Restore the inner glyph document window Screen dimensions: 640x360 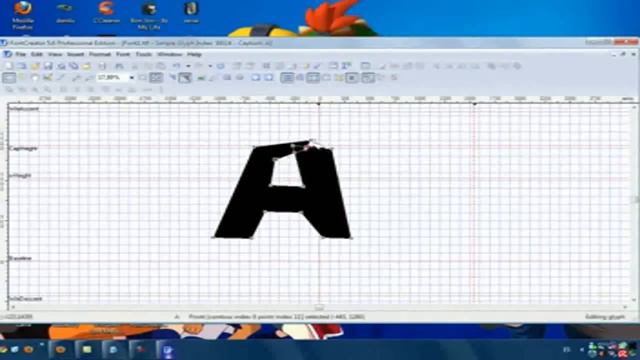tap(623, 54)
